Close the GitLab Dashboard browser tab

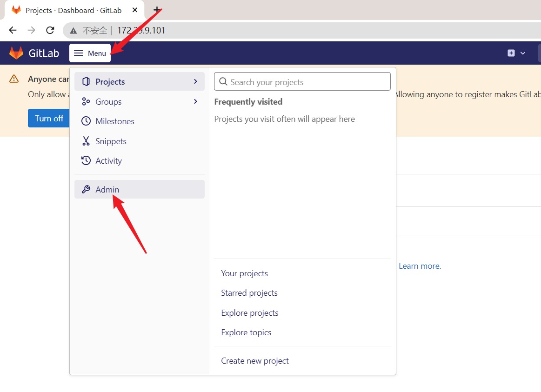coord(135,10)
